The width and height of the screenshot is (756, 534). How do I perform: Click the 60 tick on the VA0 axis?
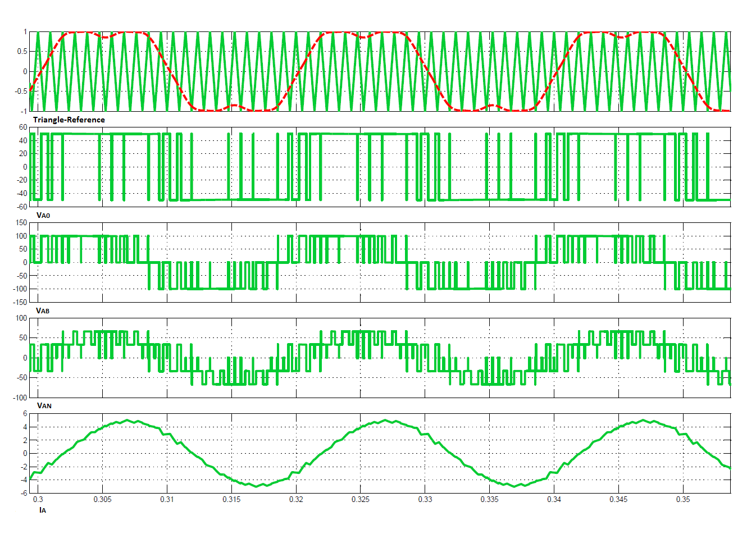point(23,127)
